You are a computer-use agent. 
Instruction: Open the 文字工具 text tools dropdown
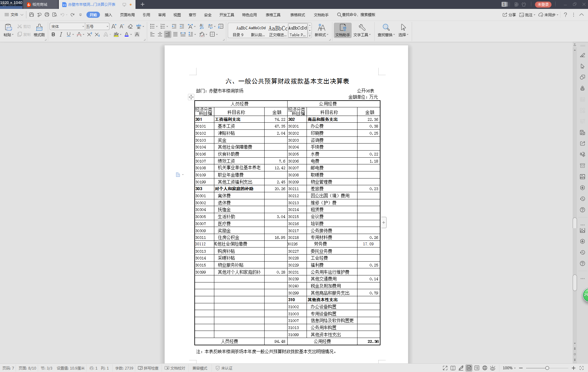click(362, 30)
